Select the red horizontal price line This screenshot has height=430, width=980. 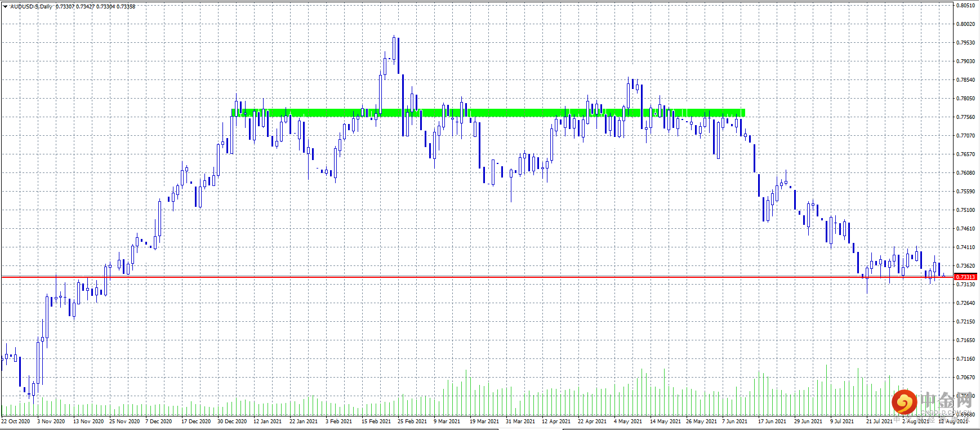pos(478,277)
